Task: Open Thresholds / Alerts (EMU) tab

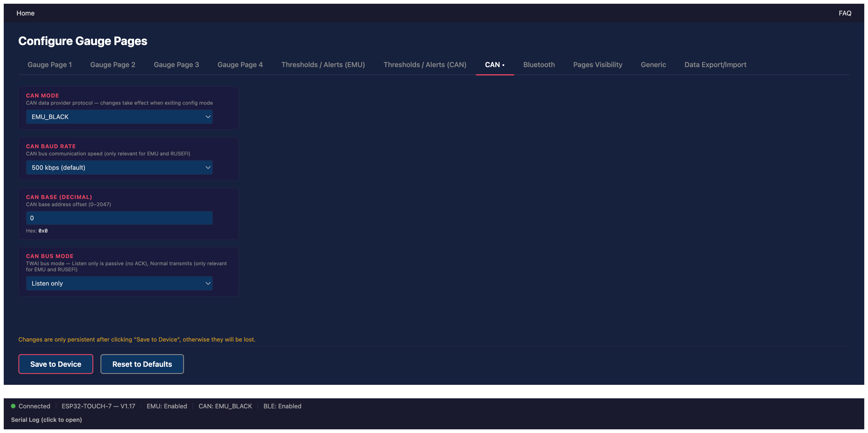Action: click(323, 65)
